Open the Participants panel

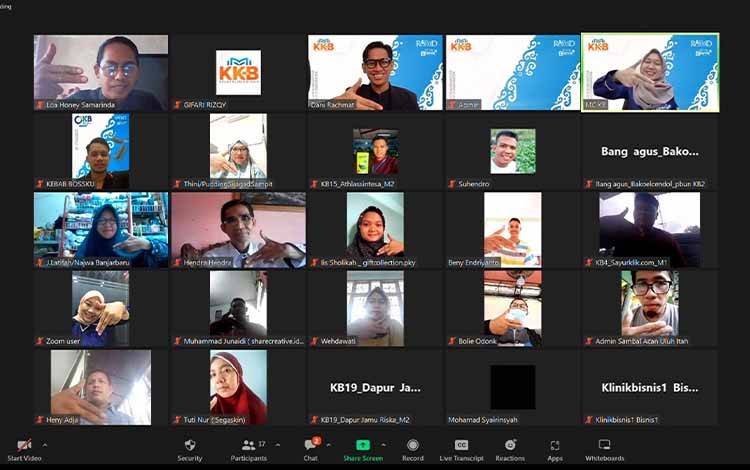click(249, 450)
